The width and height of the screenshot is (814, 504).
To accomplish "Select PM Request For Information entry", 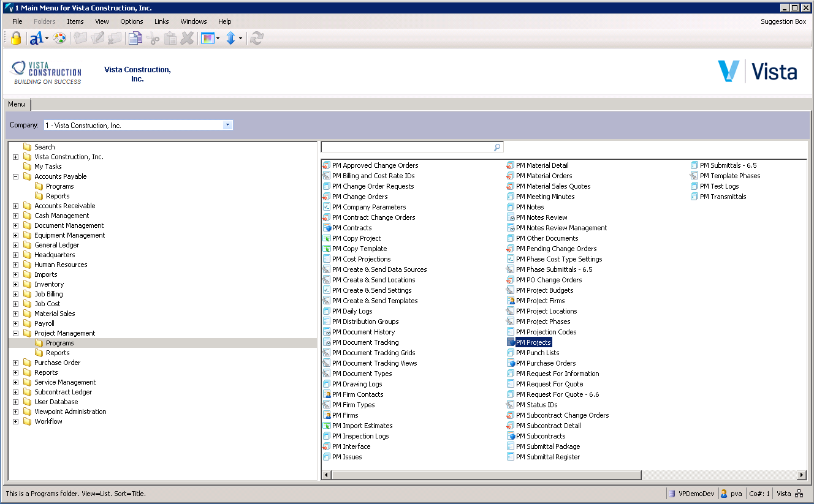I will (558, 374).
